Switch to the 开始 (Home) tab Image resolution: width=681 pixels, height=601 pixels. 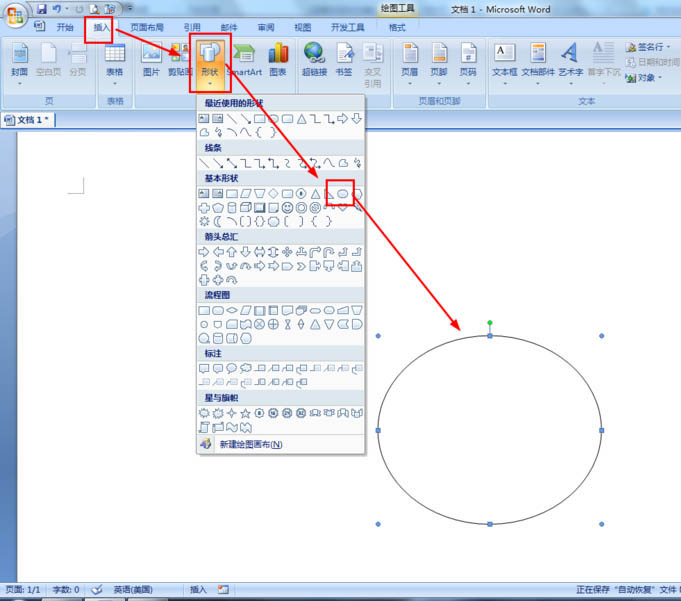(x=65, y=27)
